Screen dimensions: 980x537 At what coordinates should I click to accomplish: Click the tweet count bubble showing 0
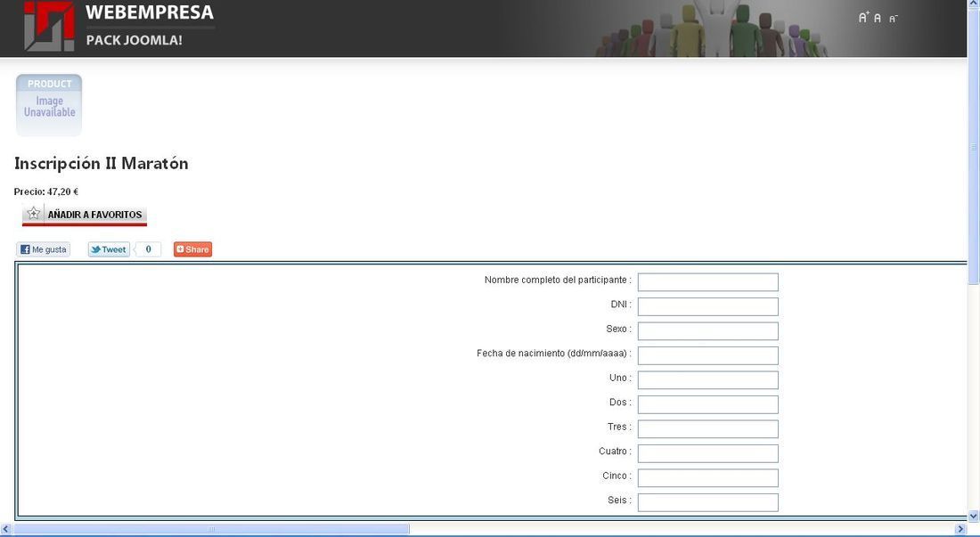(148, 249)
